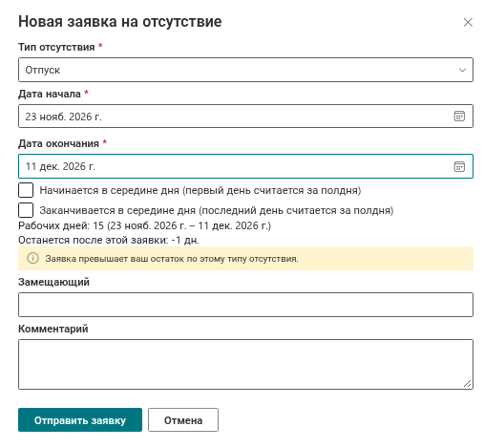This screenshot has width=484, height=448.
Task: Click the Отмена button
Action: tap(183, 420)
